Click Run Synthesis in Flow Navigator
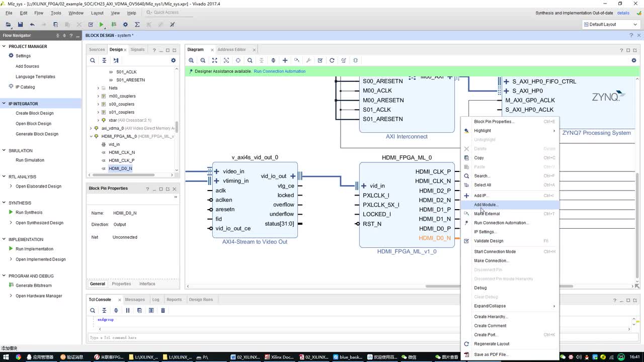This screenshot has height=362, width=644. pyautogui.click(x=29, y=212)
